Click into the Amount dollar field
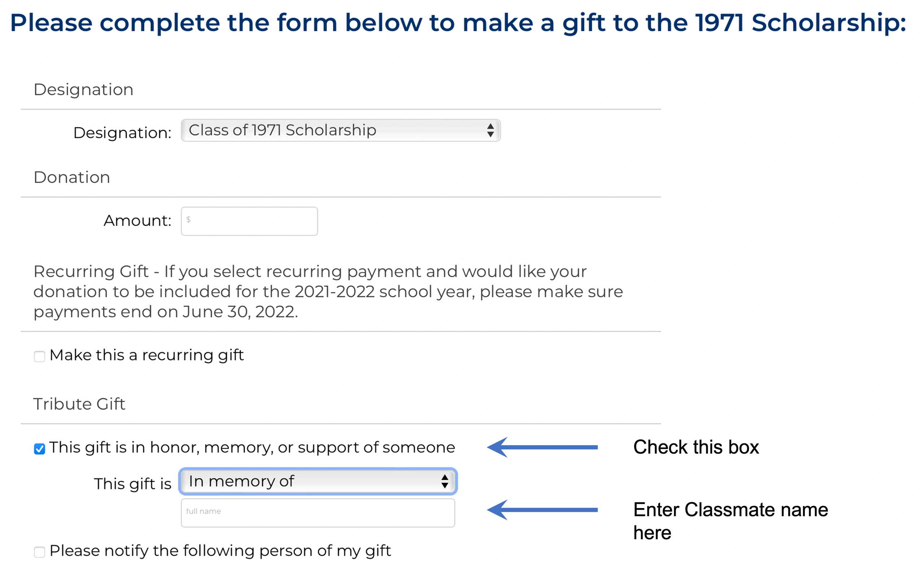Screen dimensions: 924x576 click(249, 221)
